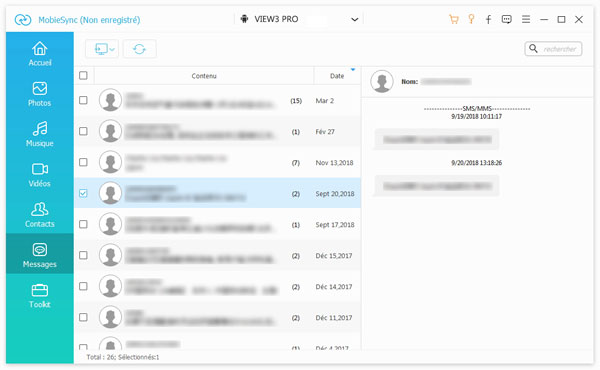
Task: Click the Date column header
Action: tap(337, 76)
